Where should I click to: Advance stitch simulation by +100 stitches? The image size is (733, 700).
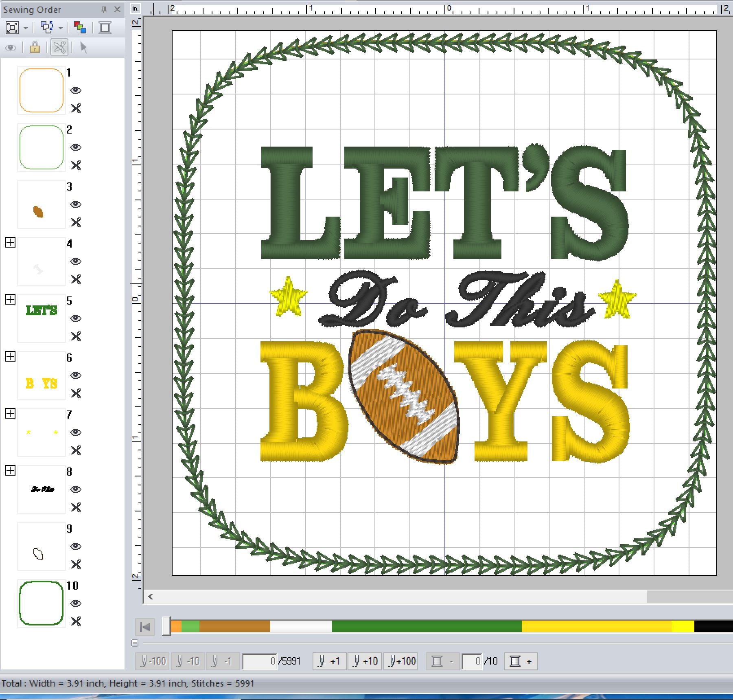click(x=402, y=661)
